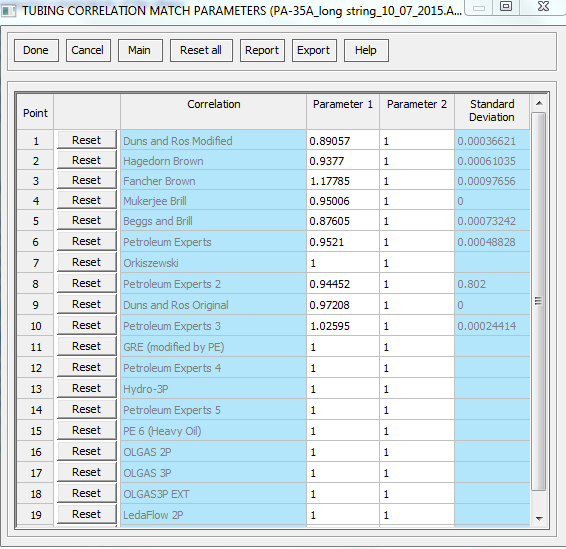
Task: Reset Beggs and Brill row
Action: coord(87,220)
